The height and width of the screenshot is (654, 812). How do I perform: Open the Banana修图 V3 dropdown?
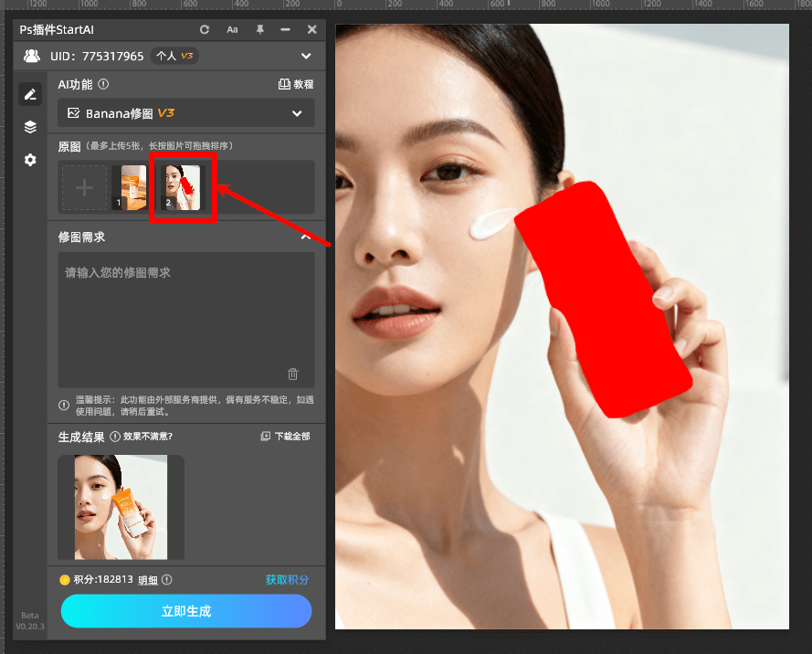[x=297, y=112]
